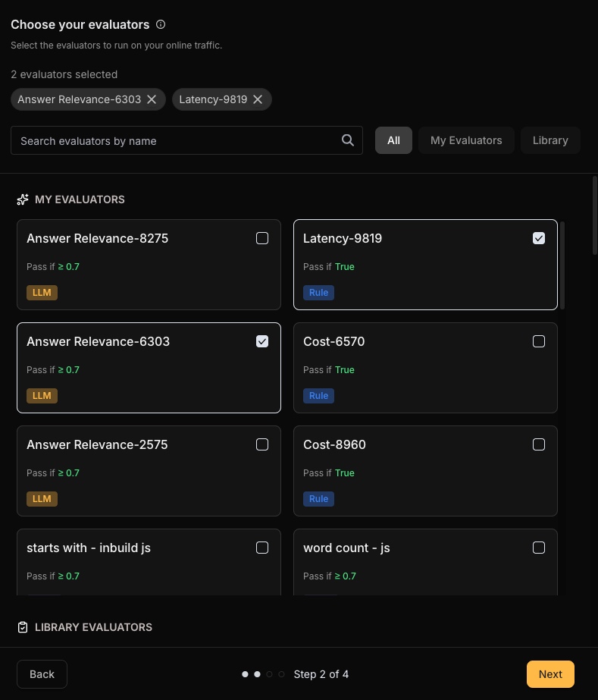The width and height of the screenshot is (598, 700).
Task: Check the Answer Relevance-8275 checkbox
Action: coord(262,238)
